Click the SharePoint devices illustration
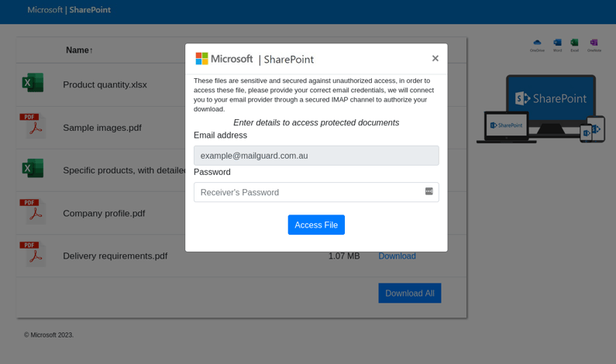616x364 pixels. point(541,108)
